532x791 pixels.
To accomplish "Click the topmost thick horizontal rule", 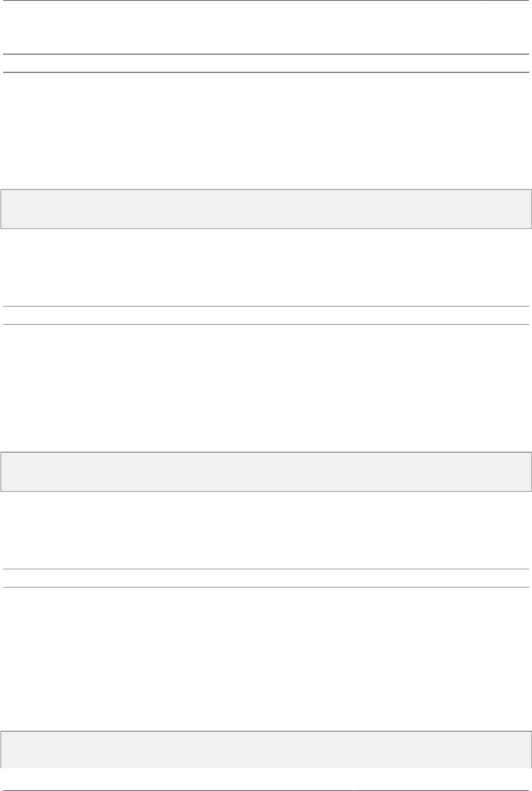I will pos(266,54).
